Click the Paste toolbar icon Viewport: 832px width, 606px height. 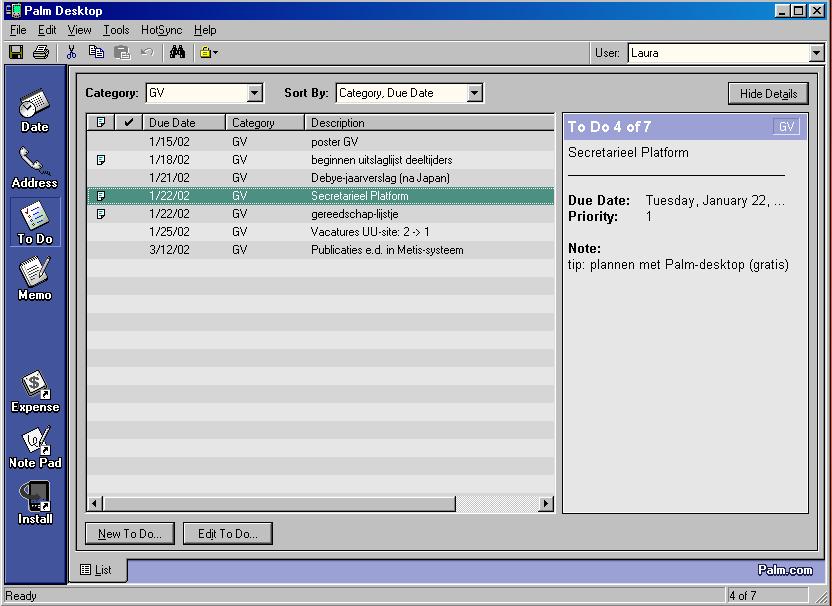tap(122, 52)
